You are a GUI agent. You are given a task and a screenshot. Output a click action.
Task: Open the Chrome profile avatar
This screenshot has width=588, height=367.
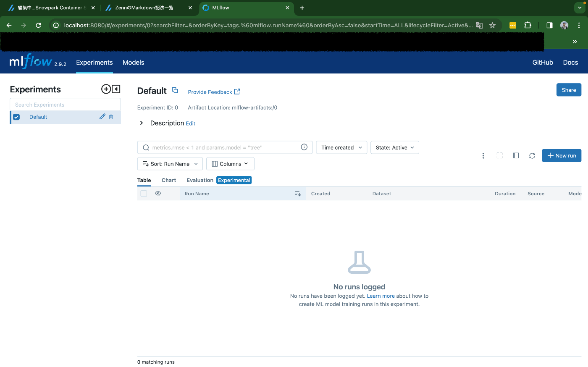[x=564, y=25]
